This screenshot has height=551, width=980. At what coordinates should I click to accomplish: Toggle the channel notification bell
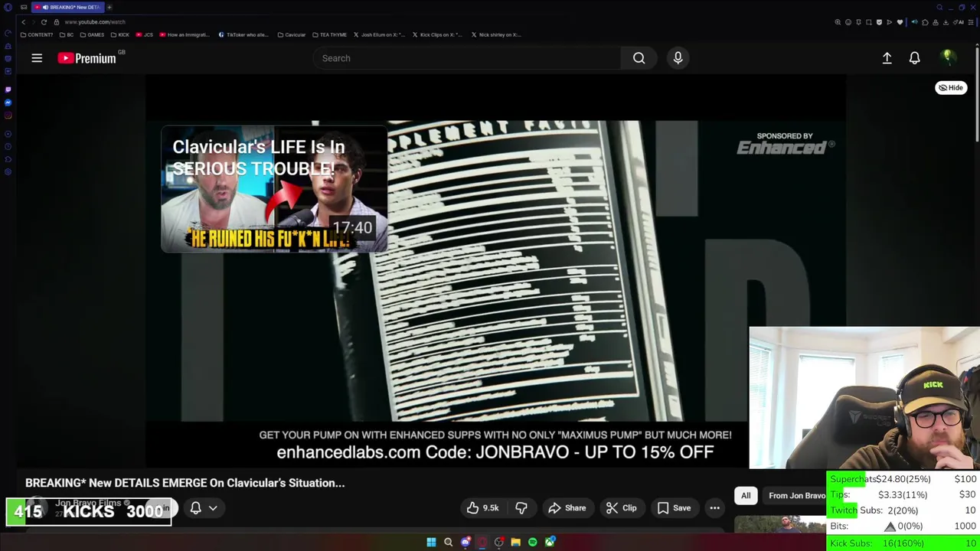(x=195, y=508)
